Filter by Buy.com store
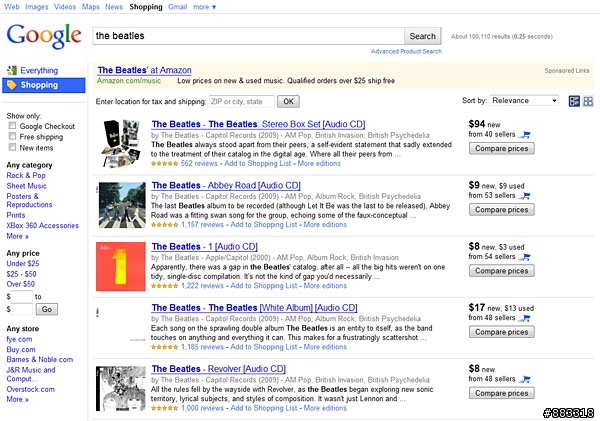 coord(21,349)
